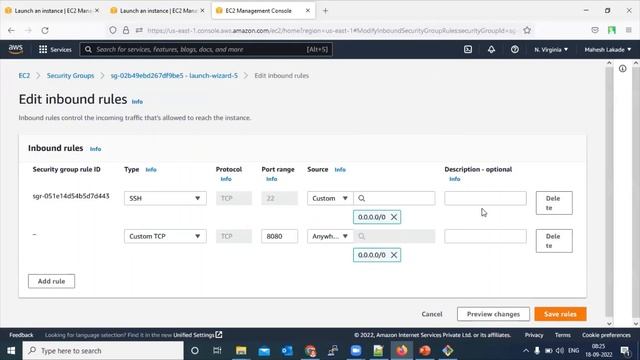This screenshot has height=360, width=640.
Task: Delete the SSH inbound rule
Action: click(x=554, y=203)
